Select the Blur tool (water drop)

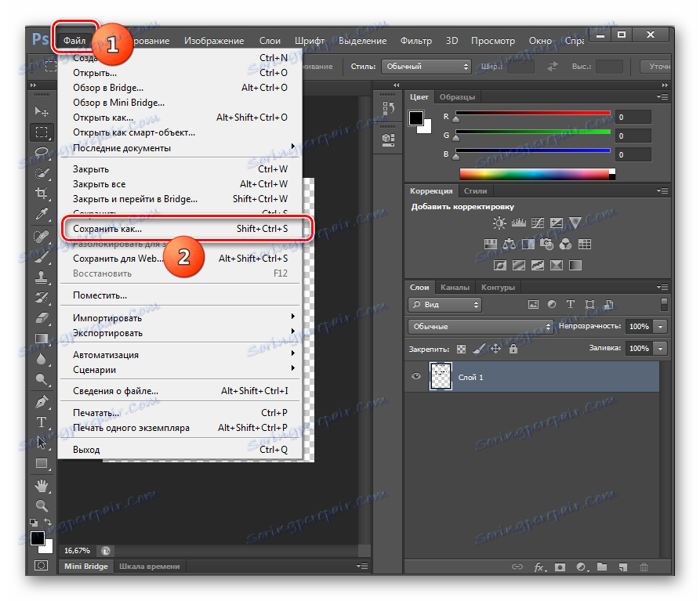(x=42, y=359)
